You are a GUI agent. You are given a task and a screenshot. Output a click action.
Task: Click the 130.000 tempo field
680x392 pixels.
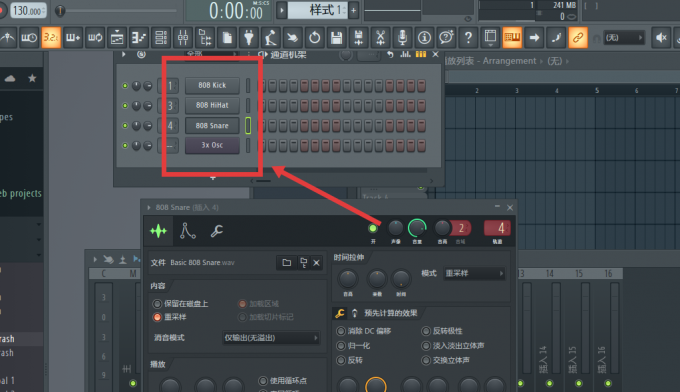28,10
